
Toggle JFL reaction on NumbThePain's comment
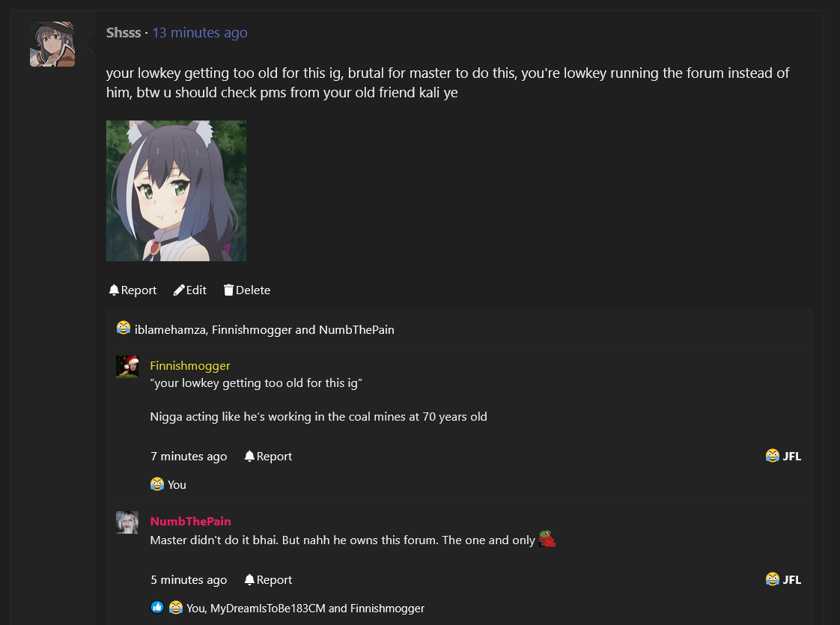783,579
